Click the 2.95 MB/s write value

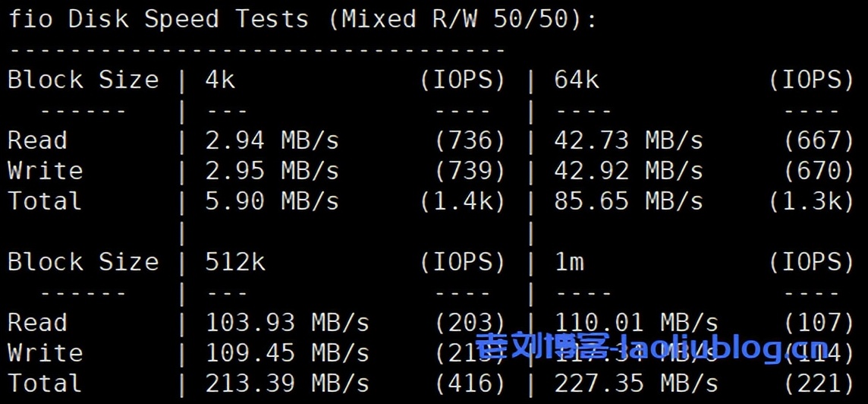click(x=272, y=171)
